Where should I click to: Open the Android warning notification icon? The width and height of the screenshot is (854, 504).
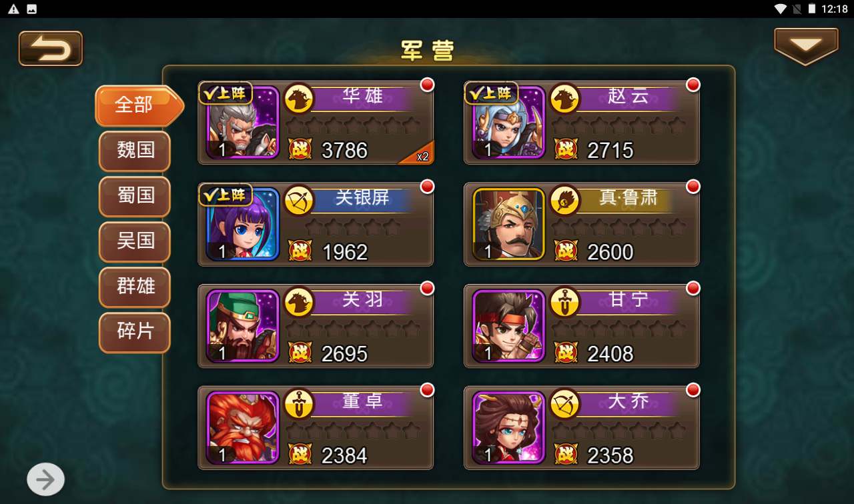(13, 9)
